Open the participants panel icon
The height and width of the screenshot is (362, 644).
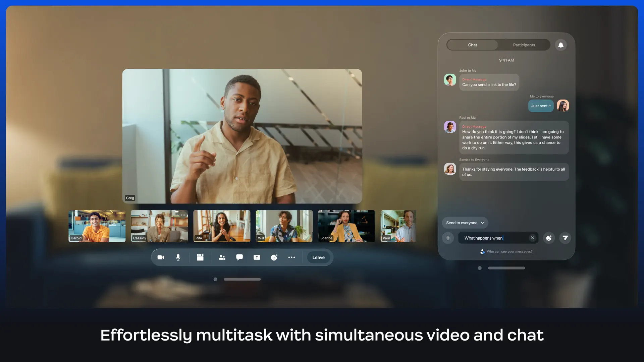point(222,257)
